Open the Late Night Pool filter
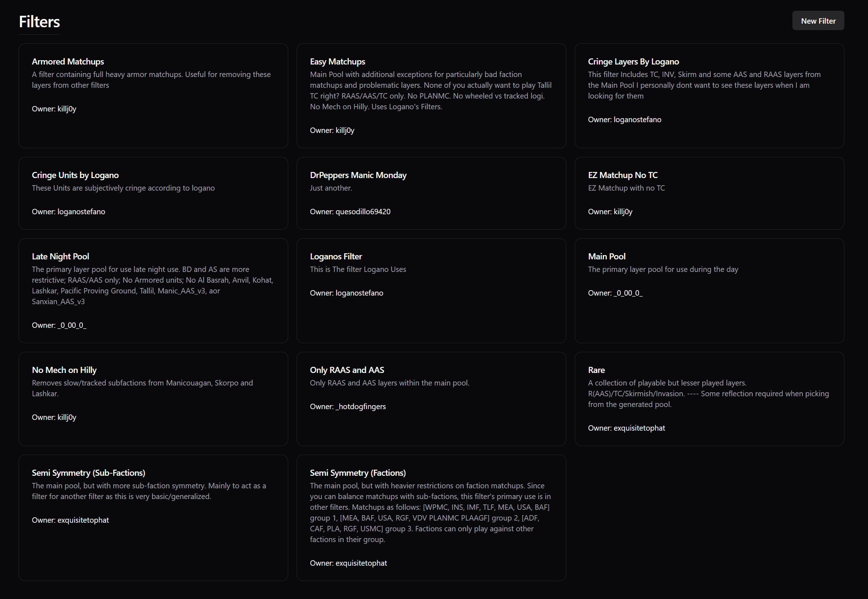The height and width of the screenshot is (599, 868). point(153,291)
